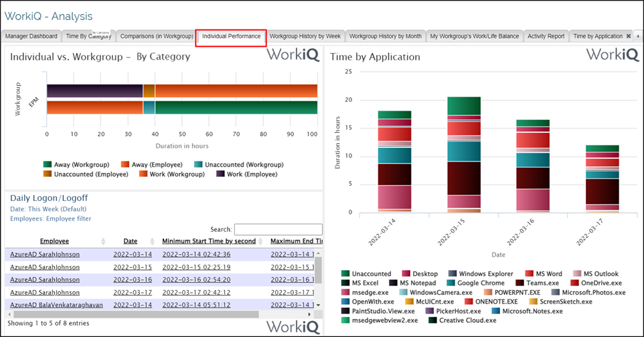Click MS Word legend color swatch

[529, 274]
